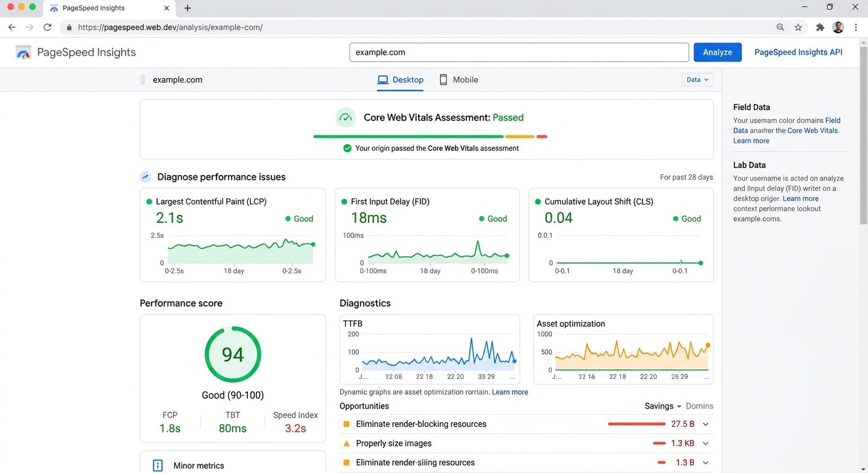Click the 27.5 B savings value
The height and width of the screenshot is (473, 868).
(x=683, y=424)
